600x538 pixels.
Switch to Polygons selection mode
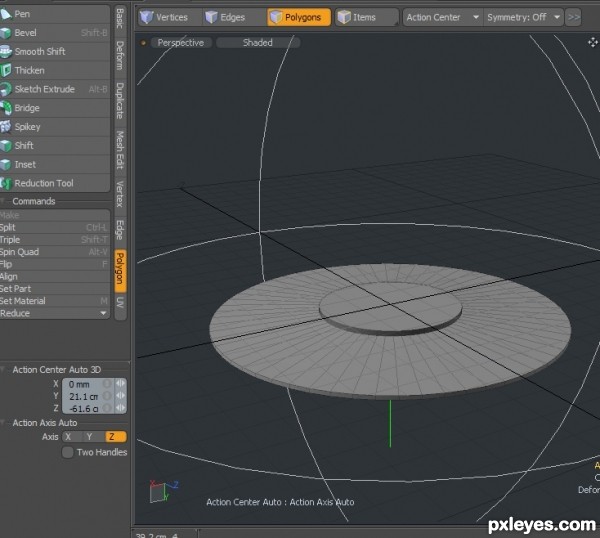tap(299, 17)
